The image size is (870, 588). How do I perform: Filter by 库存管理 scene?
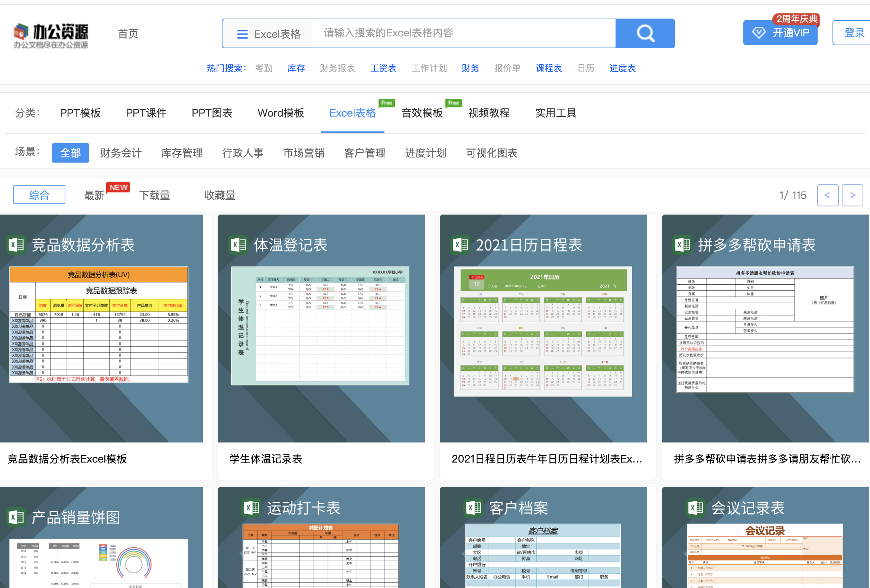coord(182,153)
